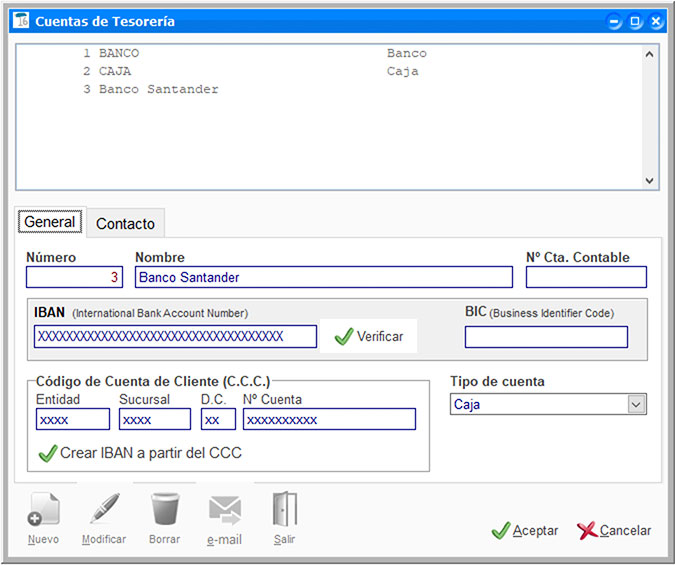Click the Cancelar button

(x=614, y=531)
